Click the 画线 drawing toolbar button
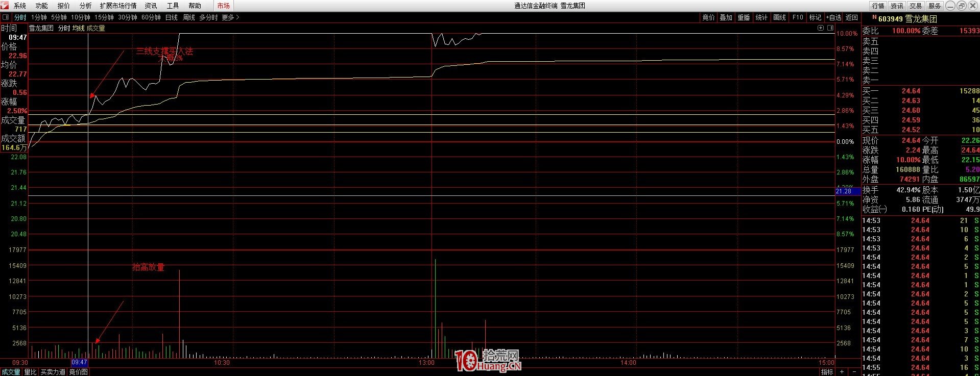The image size is (980, 376). click(x=780, y=17)
